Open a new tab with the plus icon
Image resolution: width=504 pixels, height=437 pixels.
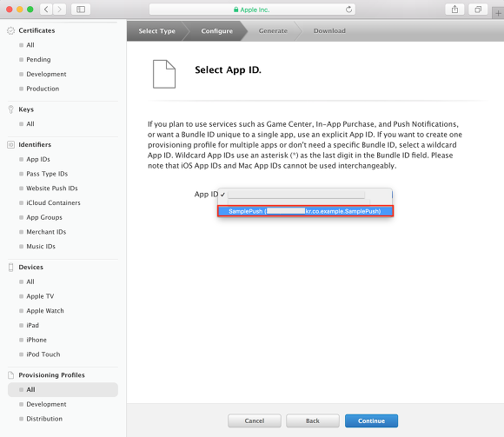[498, 13]
